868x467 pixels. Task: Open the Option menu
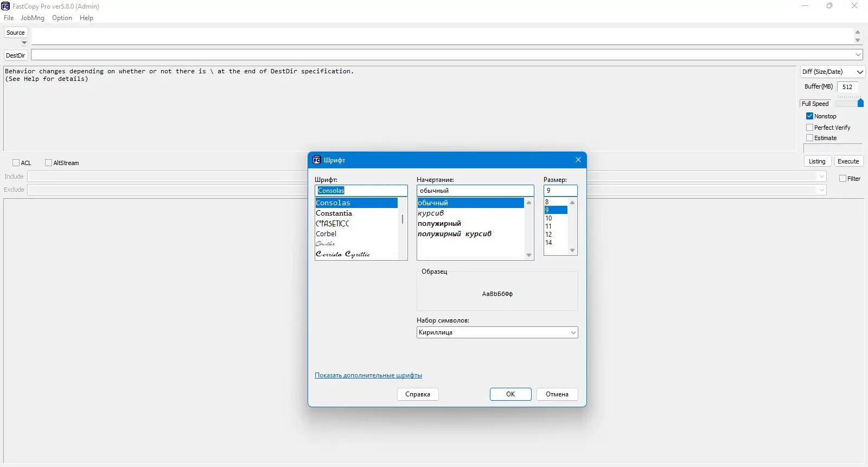[62, 18]
